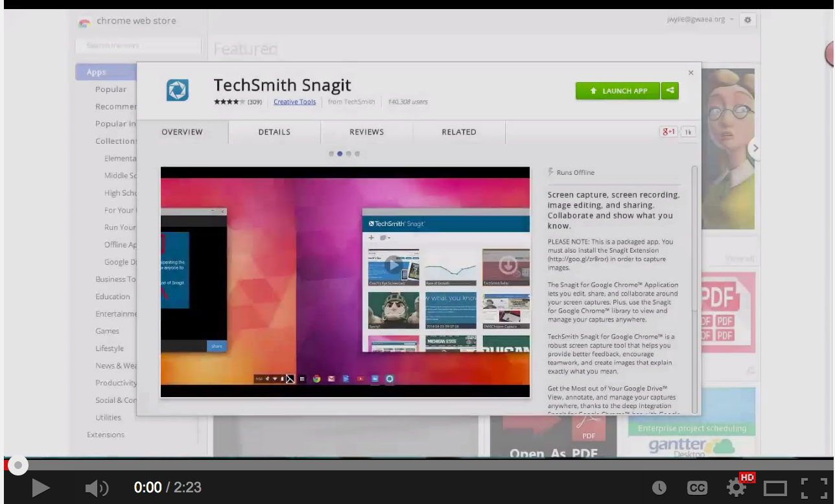835x504 pixels.
Task: Click the Launch App button
Action: 618,91
